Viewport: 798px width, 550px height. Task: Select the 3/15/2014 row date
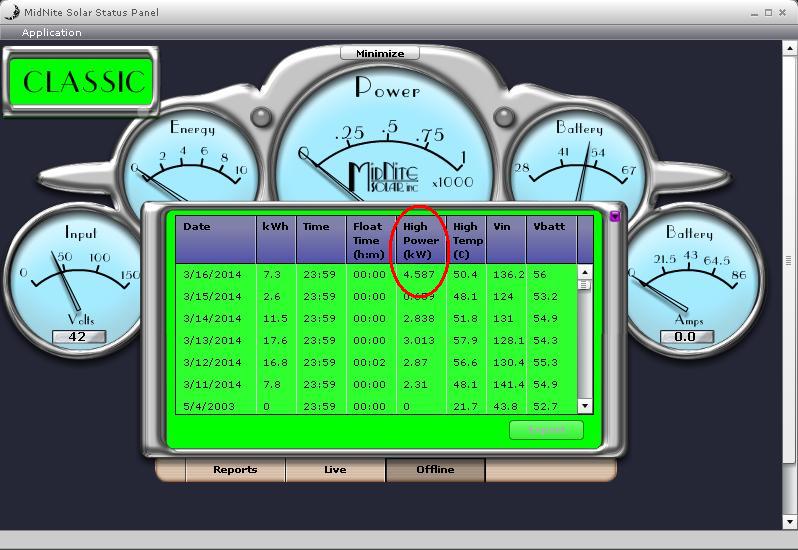212,297
